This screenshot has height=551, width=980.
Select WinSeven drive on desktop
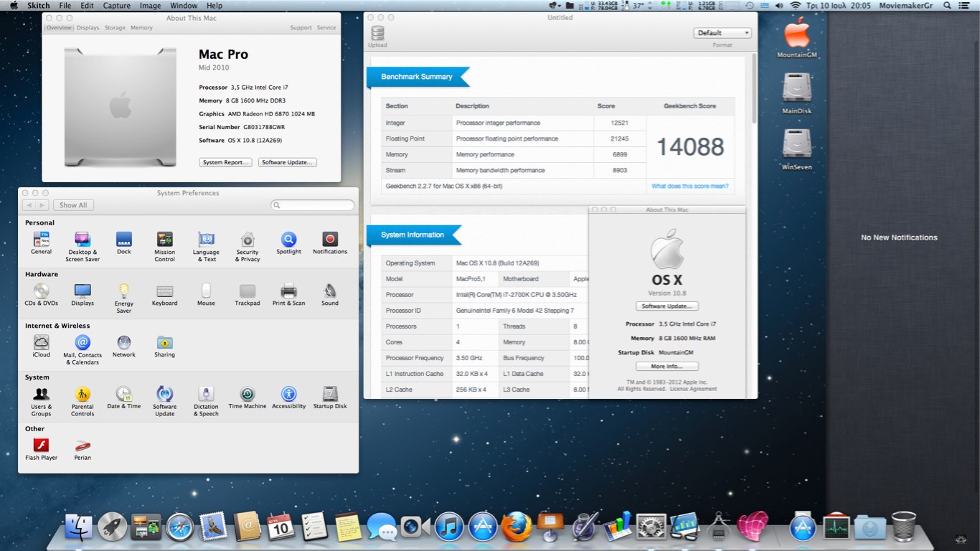point(797,151)
